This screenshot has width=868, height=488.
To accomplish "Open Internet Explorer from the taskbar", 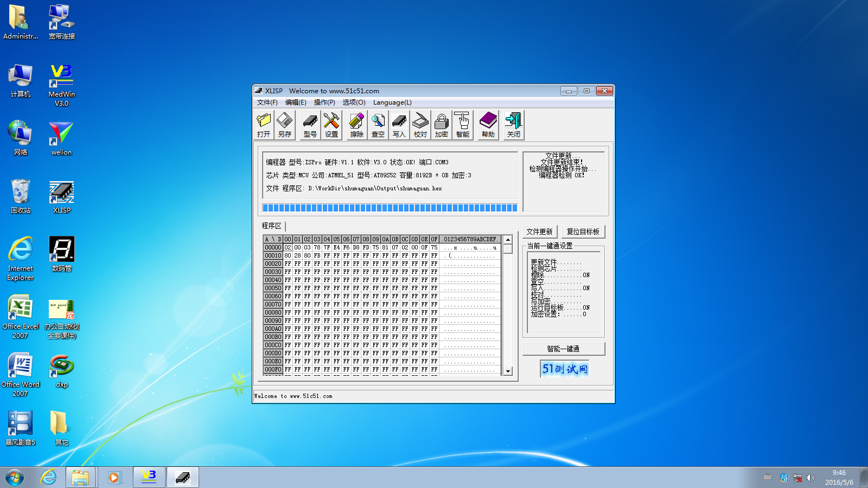I will click(49, 478).
